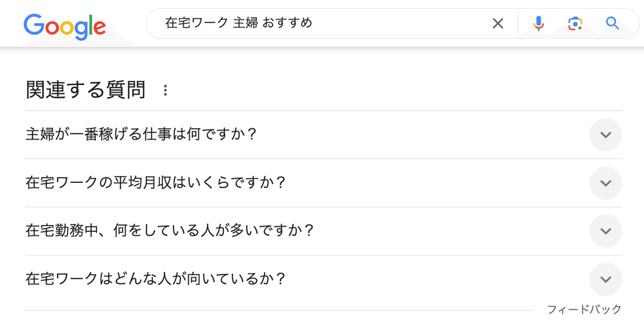Select the colorful microphone icon in search bar
644x330 pixels.
tap(538, 24)
